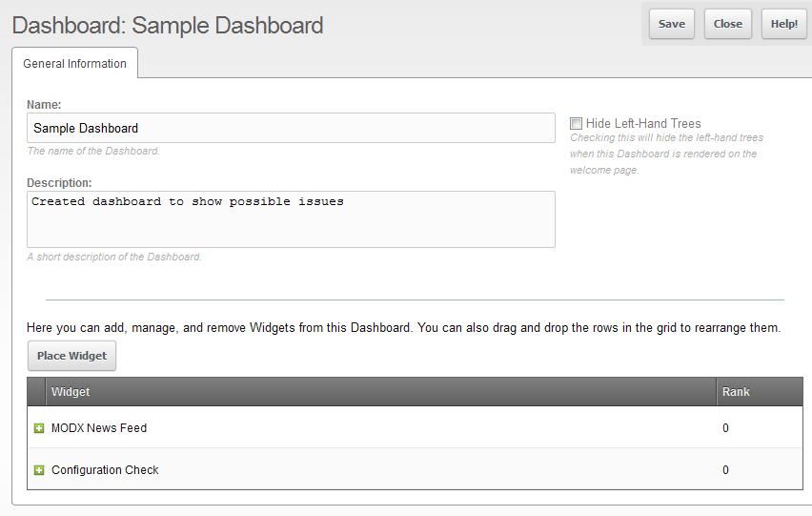Click the hint text under the Name field
This screenshot has width=812, height=516.
93,151
